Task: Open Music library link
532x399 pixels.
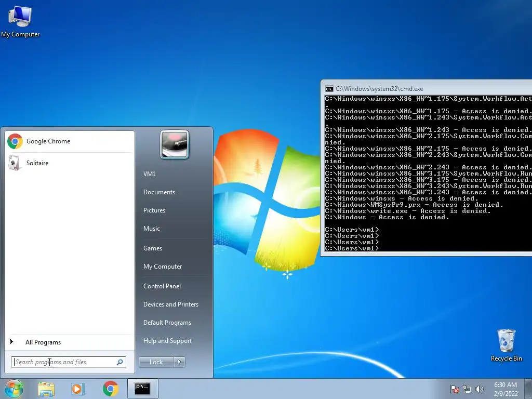Action: coord(151,229)
